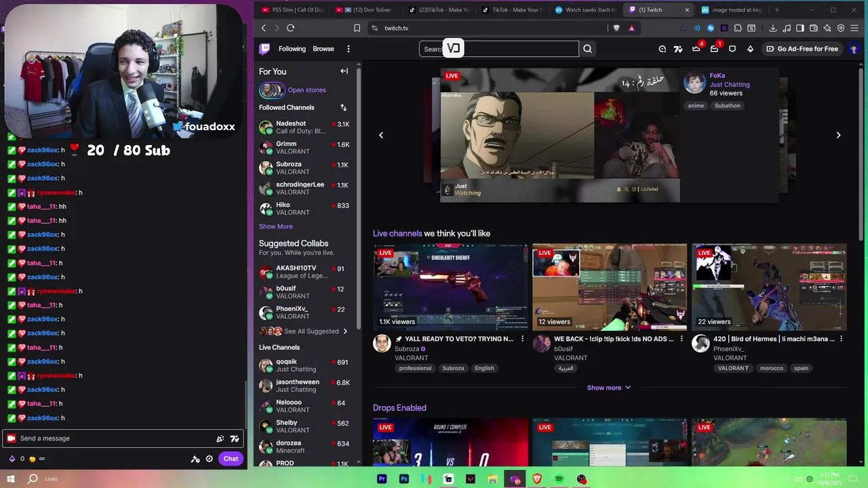Switch to the Watch sawlo 3lach tab

[x=585, y=10]
